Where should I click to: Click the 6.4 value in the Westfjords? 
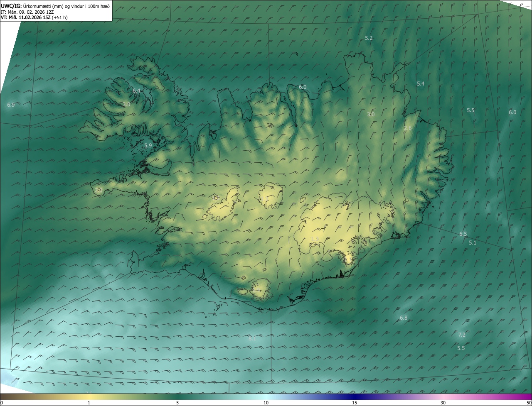(136, 90)
